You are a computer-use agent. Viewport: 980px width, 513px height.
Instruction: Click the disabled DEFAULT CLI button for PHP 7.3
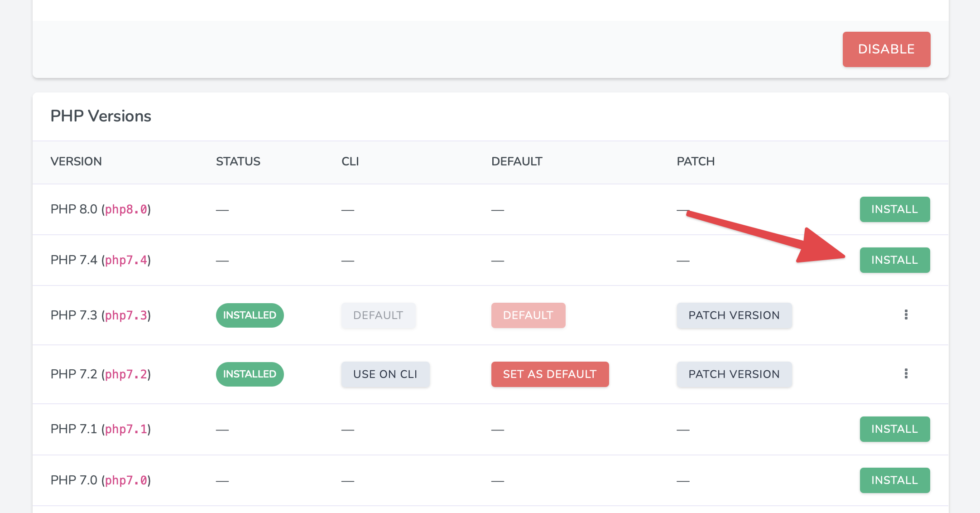click(x=378, y=315)
